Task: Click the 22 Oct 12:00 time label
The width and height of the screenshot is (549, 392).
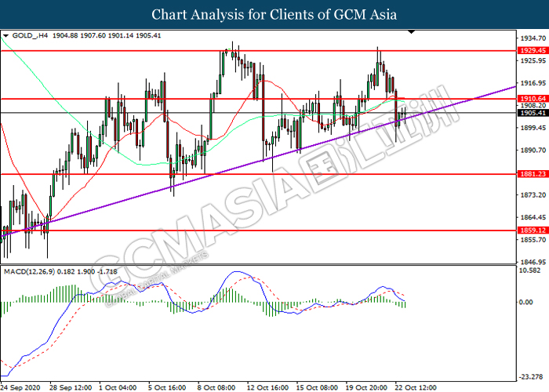Action: [416, 387]
